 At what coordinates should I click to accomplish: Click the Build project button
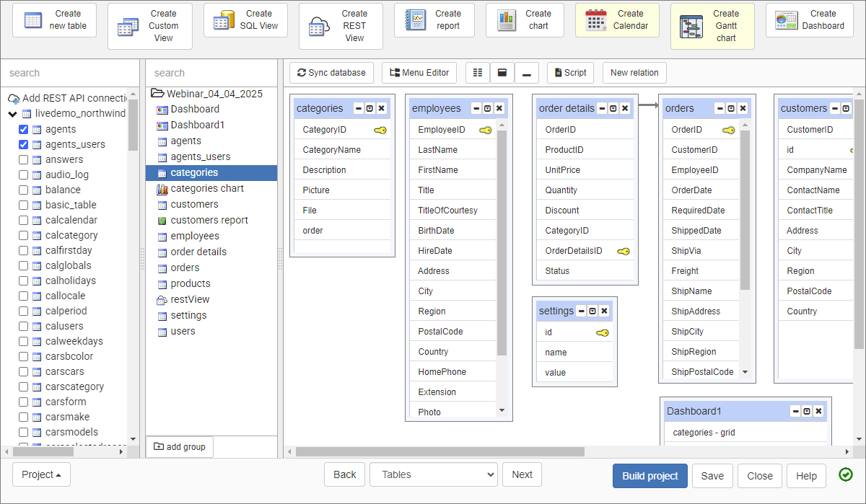[649, 476]
